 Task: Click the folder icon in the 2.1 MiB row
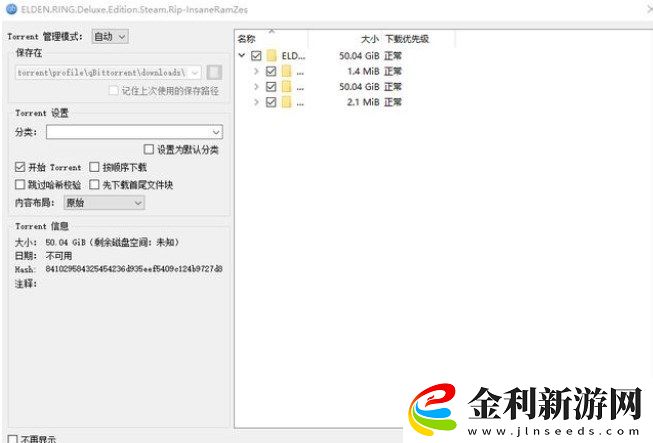tap(287, 102)
